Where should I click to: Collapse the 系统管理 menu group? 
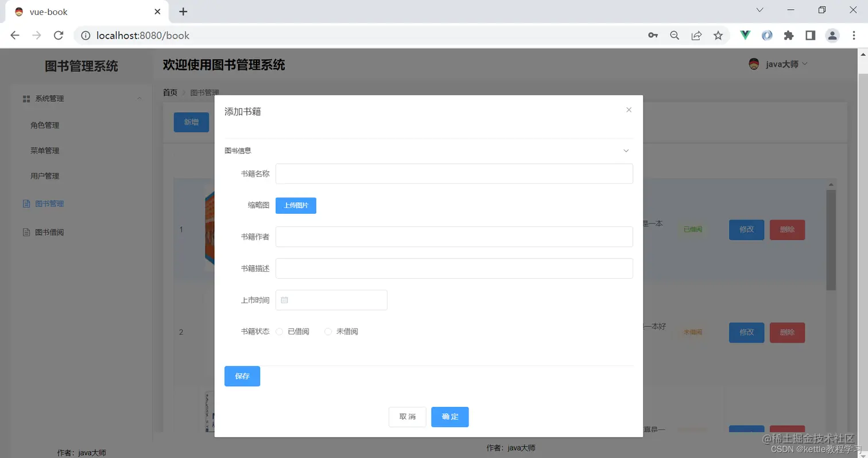139,98
